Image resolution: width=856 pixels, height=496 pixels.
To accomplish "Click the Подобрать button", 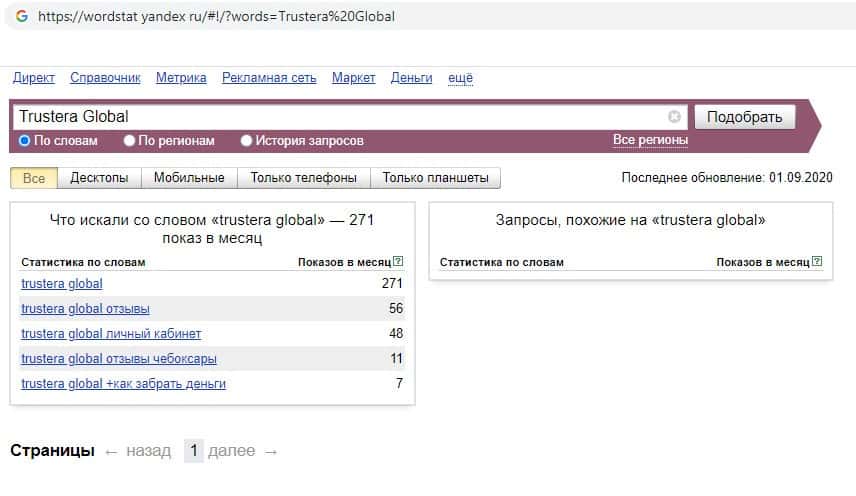I will pos(745,117).
